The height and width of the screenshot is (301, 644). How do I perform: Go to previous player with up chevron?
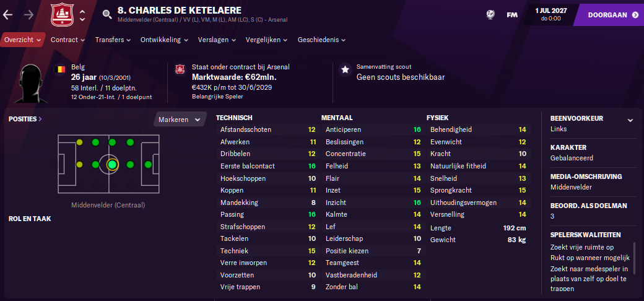82,11
